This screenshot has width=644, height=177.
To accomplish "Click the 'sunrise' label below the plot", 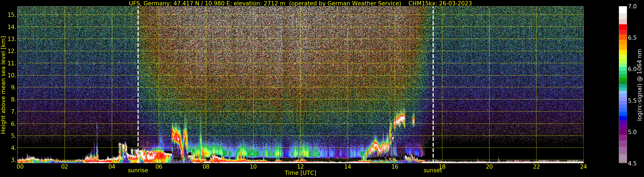I will (138, 171).
